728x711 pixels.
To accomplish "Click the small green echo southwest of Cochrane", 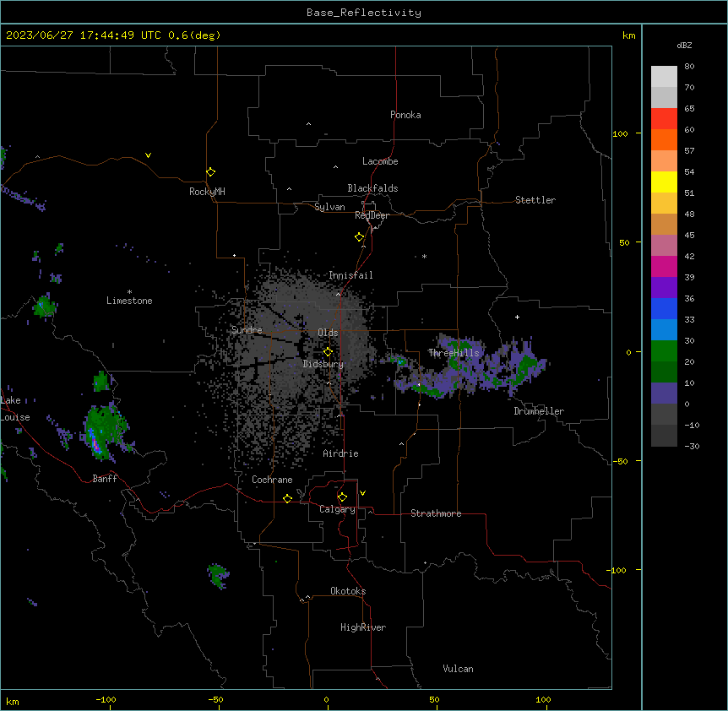I will click(218, 576).
